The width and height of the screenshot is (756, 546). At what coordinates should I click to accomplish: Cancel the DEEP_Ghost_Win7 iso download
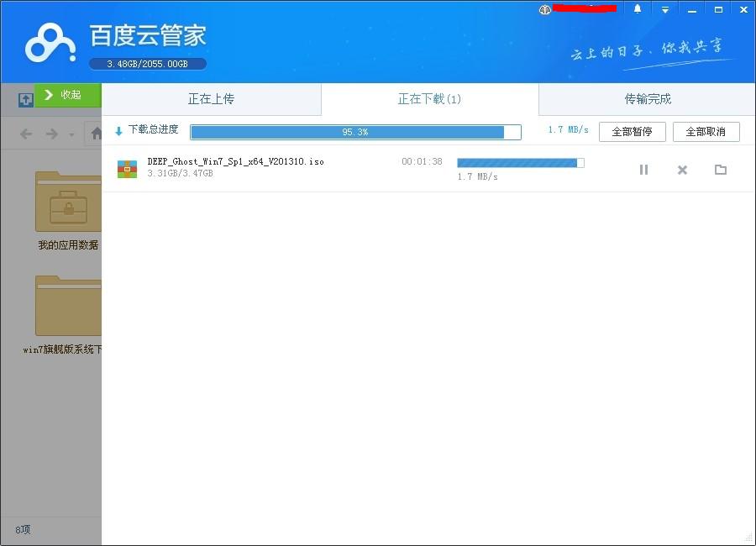click(682, 170)
